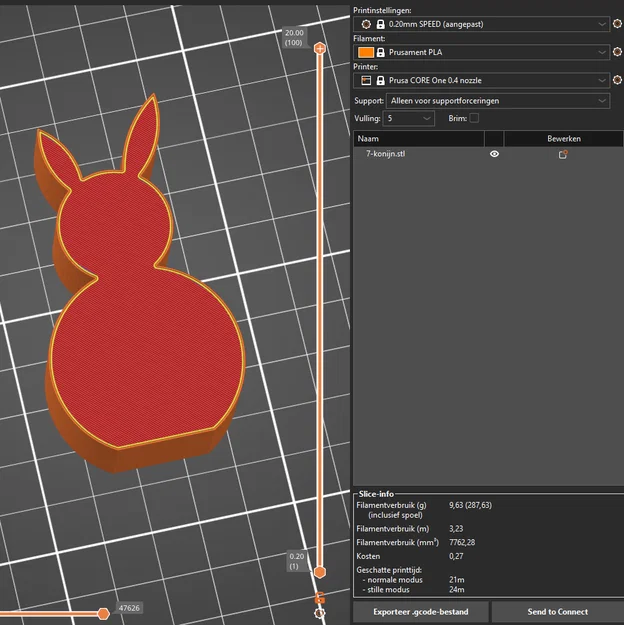The width and height of the screenshot is (624, 625).
Task: Click Exporteer .gcode-bestand button
Action: (420, 611)
